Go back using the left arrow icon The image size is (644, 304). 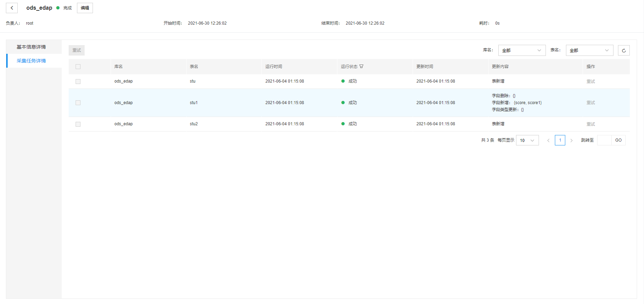coord(12,8)
